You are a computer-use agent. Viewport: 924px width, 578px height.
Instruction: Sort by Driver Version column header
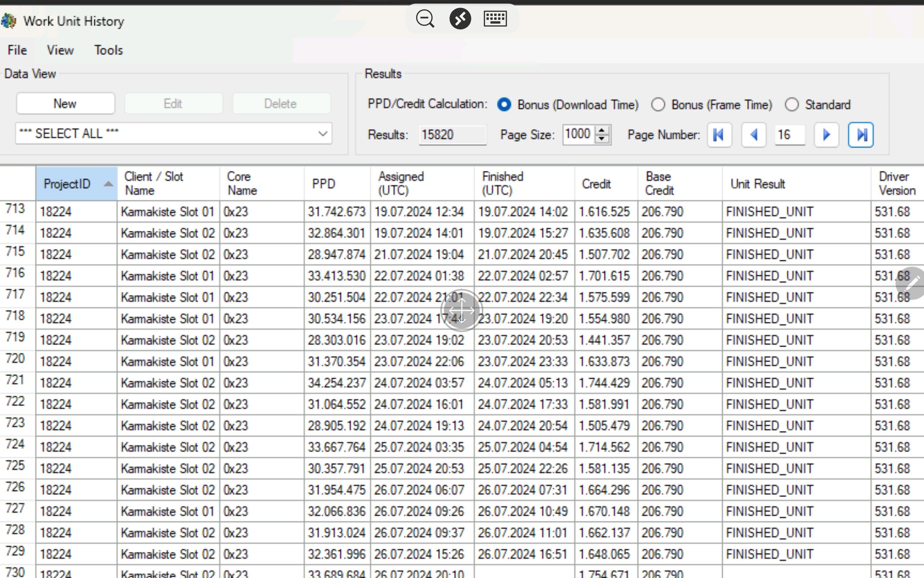[897, 184]
